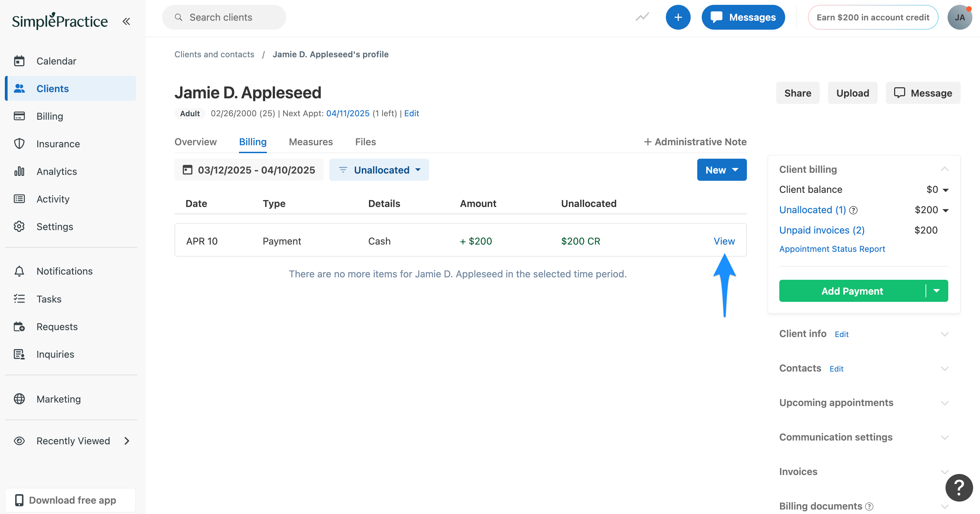This screenshot has height=514, width=980.
Task: Switch to the Measures tab
Action: 311,141
